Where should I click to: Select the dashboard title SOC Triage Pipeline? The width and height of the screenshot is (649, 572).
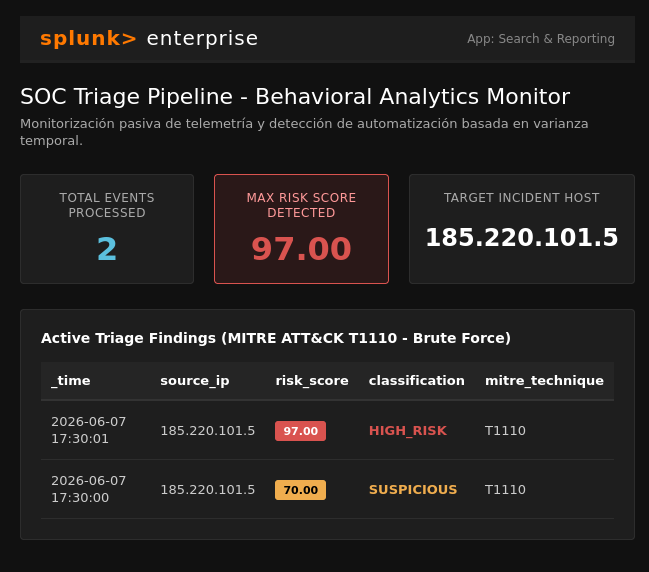[295, 96]
